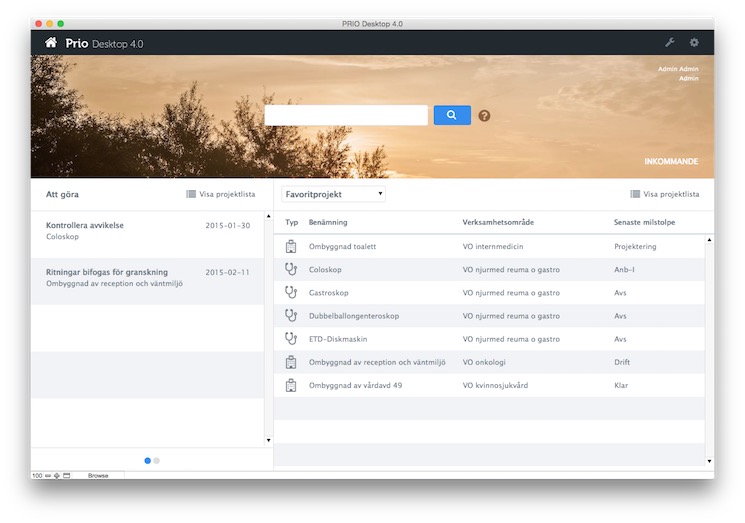745x523 pixels.
Task: Open the settings gear icon
Action: pyautogui.click(x=694, y=43)
